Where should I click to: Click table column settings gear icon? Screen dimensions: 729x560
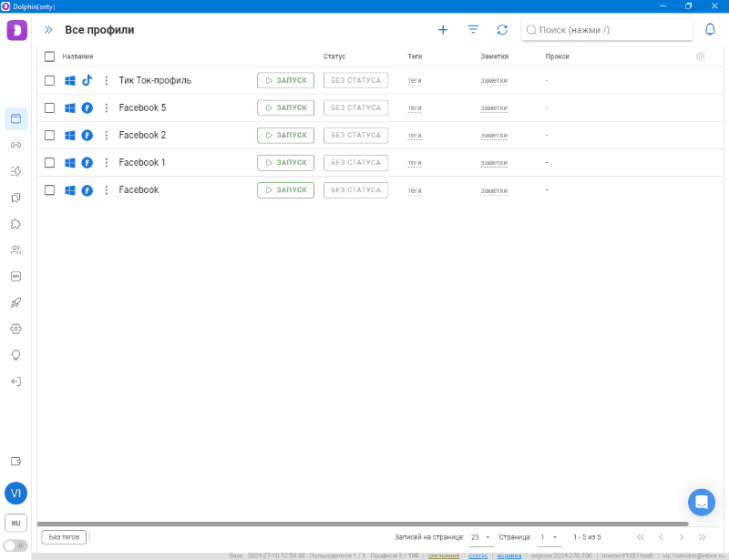coord(700,56)
